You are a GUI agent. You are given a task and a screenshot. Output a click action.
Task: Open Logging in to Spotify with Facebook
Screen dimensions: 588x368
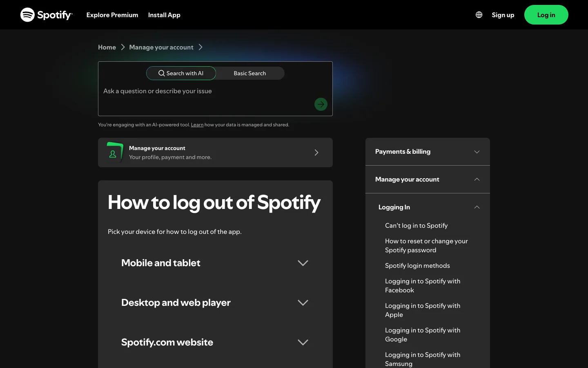pyautogui.click(x=423, y=286)
